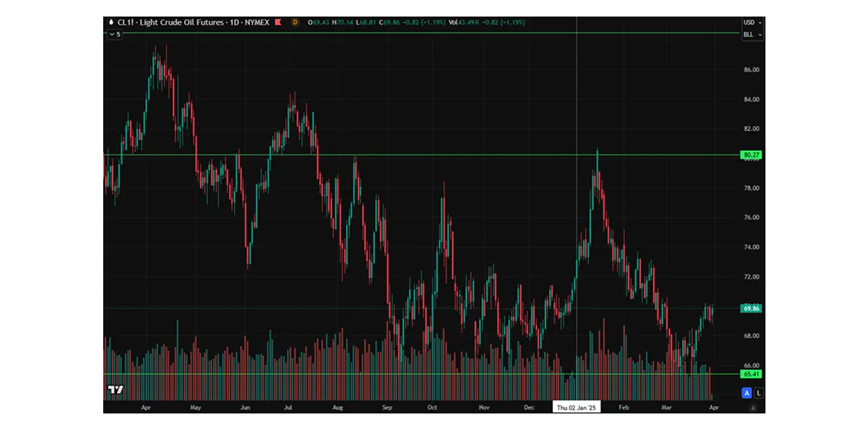This screenshot has height=430, width=868.
Task: Click the orange D badge icon
Action: (x=295, y=22)
